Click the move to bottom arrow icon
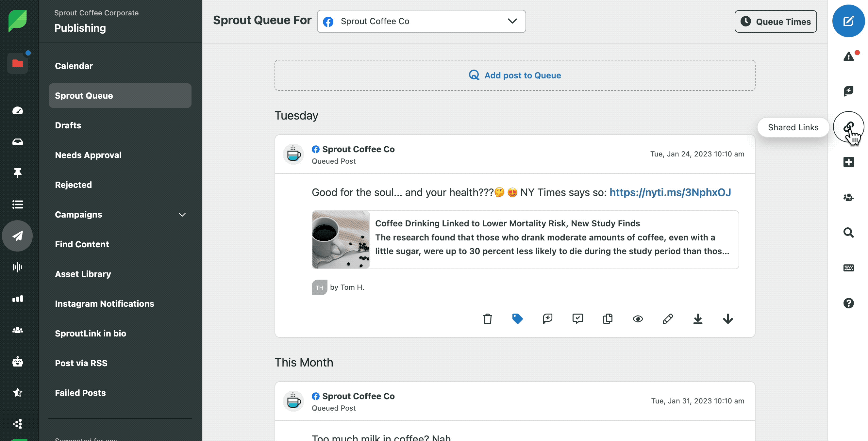 coord(697,319)
